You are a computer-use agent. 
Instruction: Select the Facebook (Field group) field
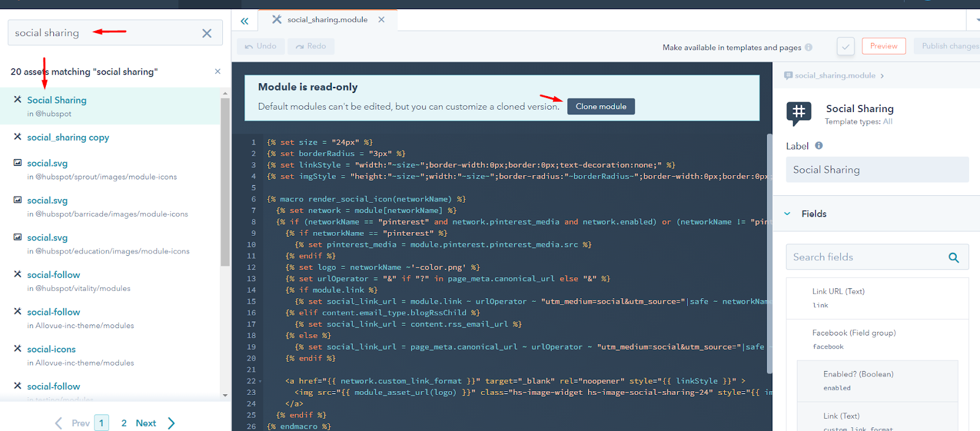click(x=877, y=339)
